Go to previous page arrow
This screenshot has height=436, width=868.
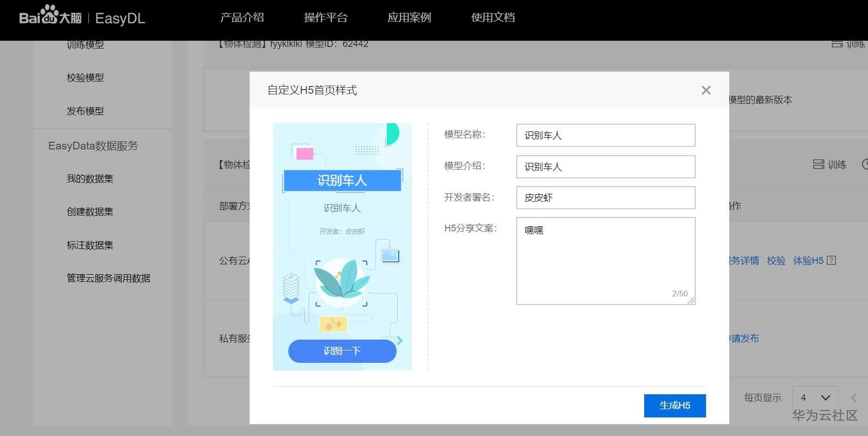[854, 398]
